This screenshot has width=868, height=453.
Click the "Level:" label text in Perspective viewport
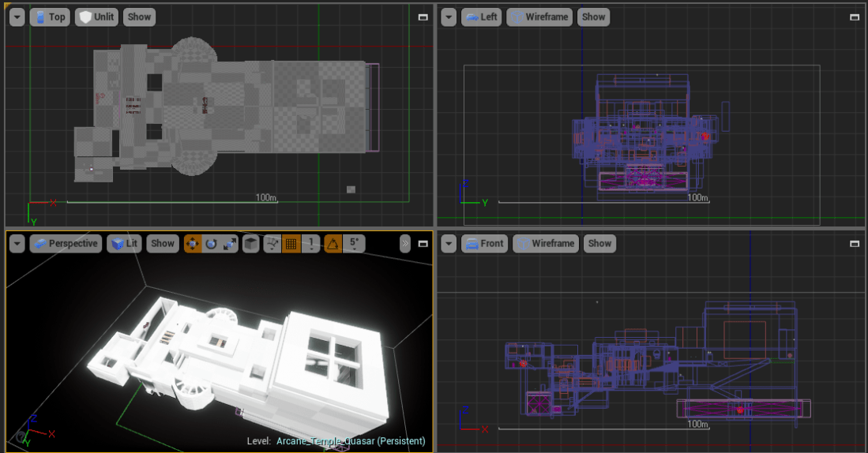(x=259, y=441)
